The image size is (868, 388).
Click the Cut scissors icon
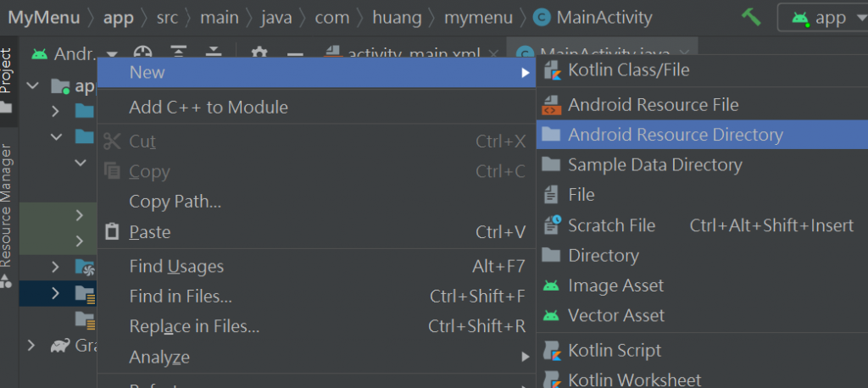(x=113, y=141)
